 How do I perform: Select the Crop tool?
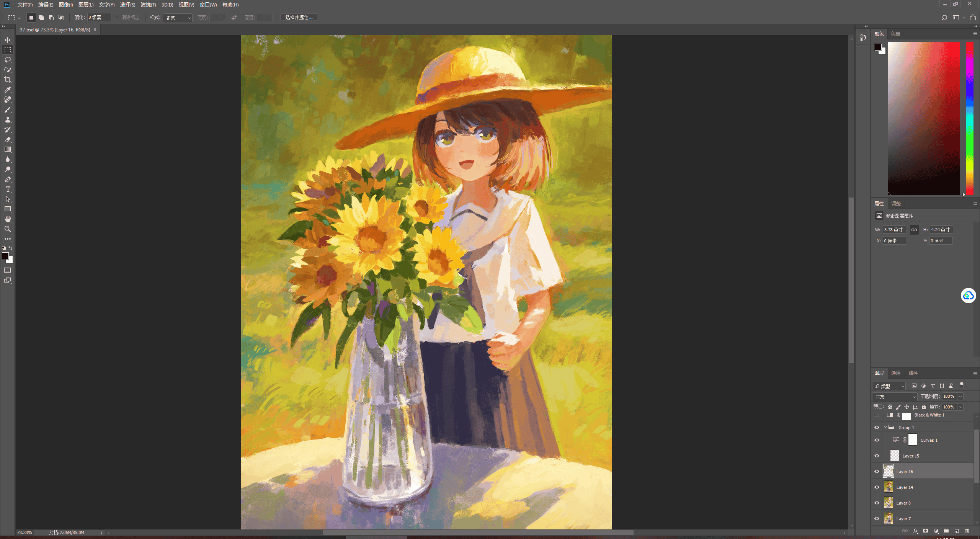click(x=8, y=80)
